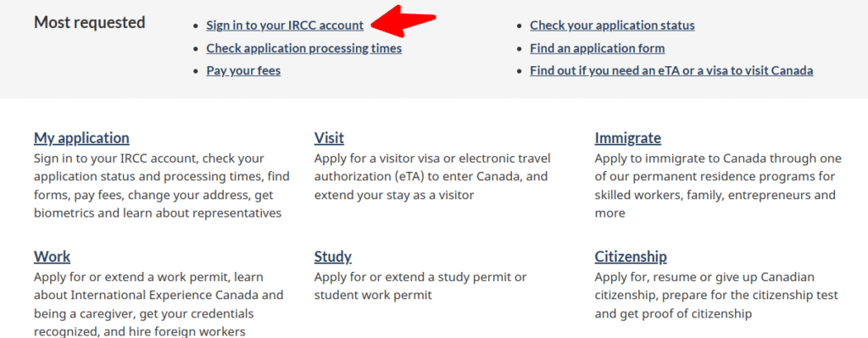Image resolution: width=868 pixels, height=338 pixels.
Task: Click the study permit description text
Action: tap(420, 285)
